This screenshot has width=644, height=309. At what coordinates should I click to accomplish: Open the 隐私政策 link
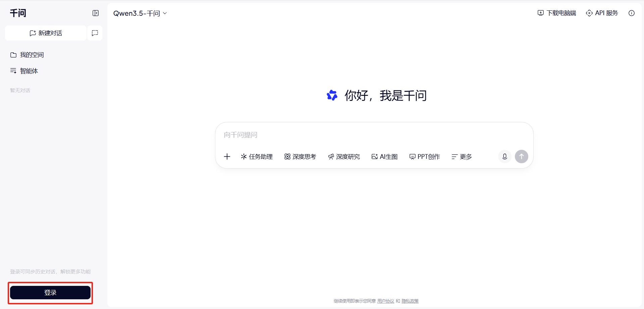[x=410, y=301]
